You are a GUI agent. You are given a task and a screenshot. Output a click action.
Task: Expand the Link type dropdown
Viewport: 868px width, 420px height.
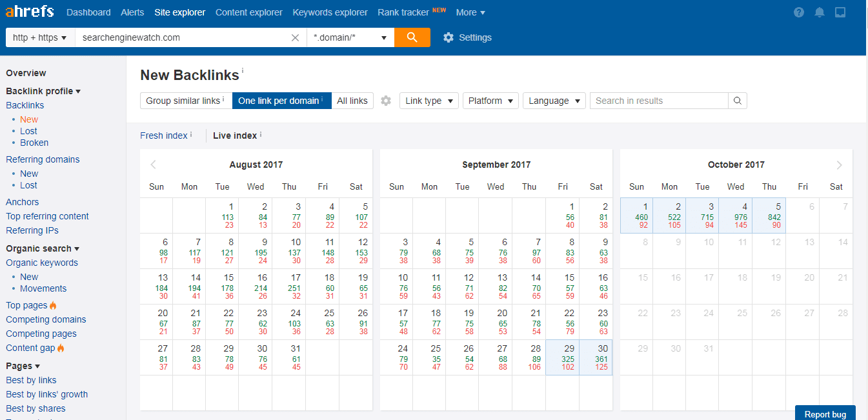coord(429,101)
